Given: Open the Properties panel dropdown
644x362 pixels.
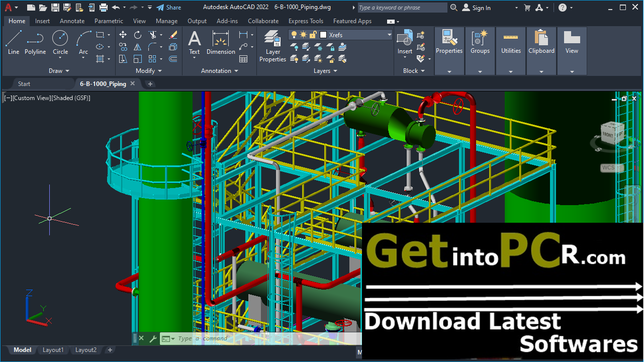Looking at the screenshot, I should click(449, 72).
